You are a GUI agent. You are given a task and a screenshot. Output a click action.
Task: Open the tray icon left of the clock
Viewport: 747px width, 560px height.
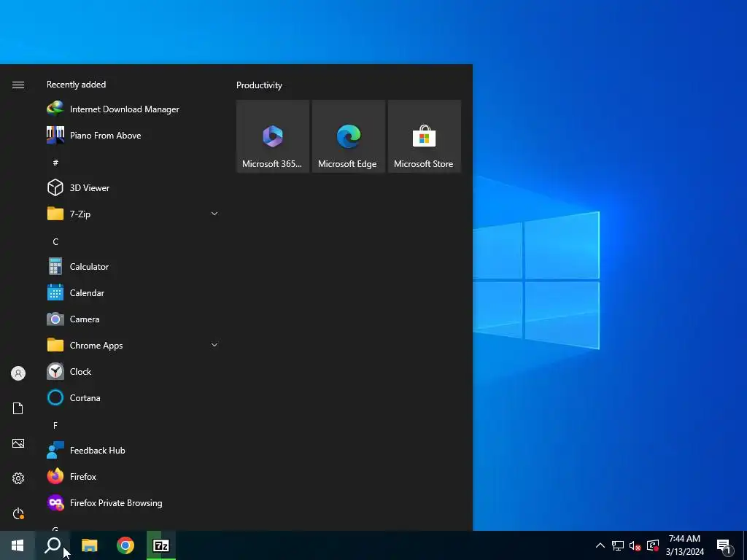pyautogui.click(x=653, y=545)
